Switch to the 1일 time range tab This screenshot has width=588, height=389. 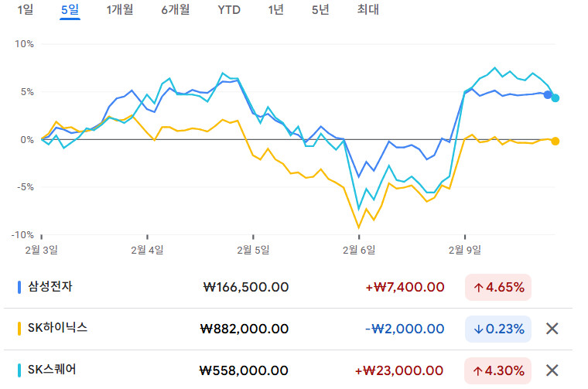[x=25, y=10]
